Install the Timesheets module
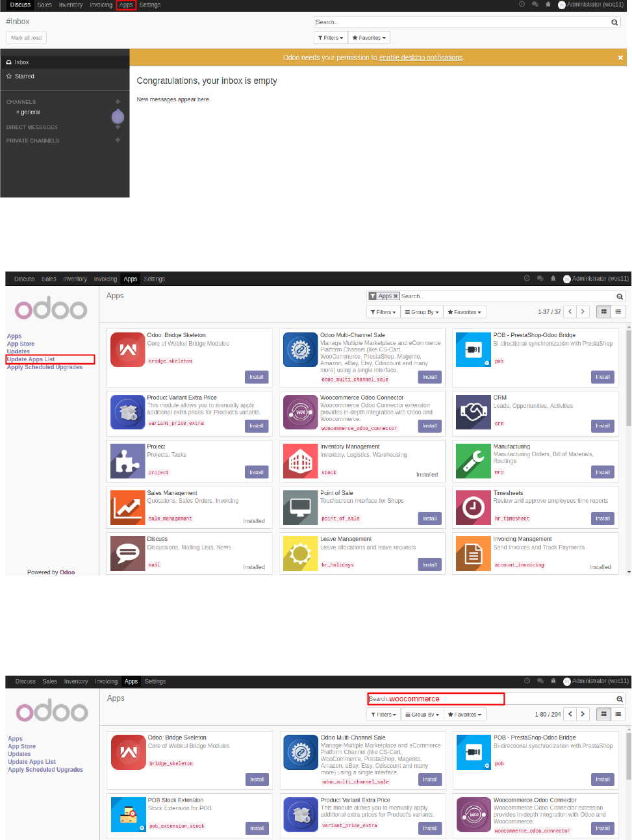Viewport: 632px width, 840px height. coord(603,518)
